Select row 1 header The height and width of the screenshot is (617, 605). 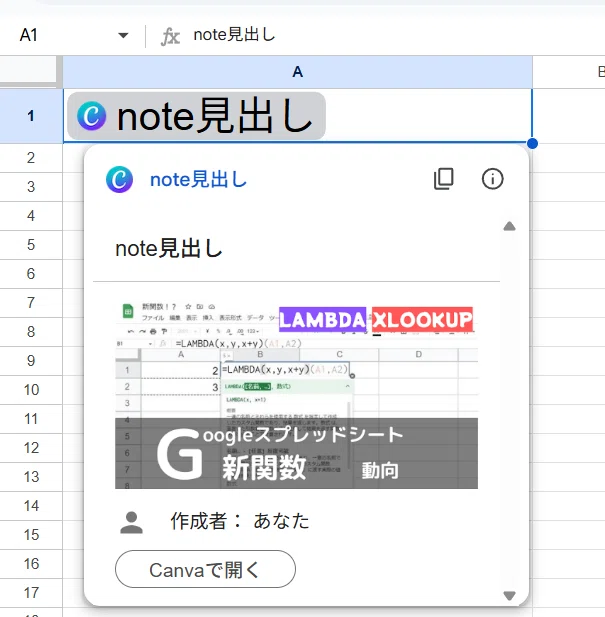pos(31,116)
